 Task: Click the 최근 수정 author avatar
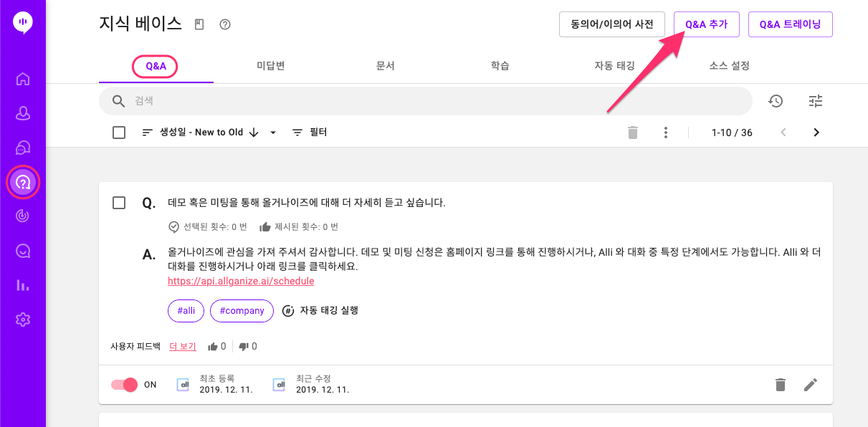coord(280,385)
